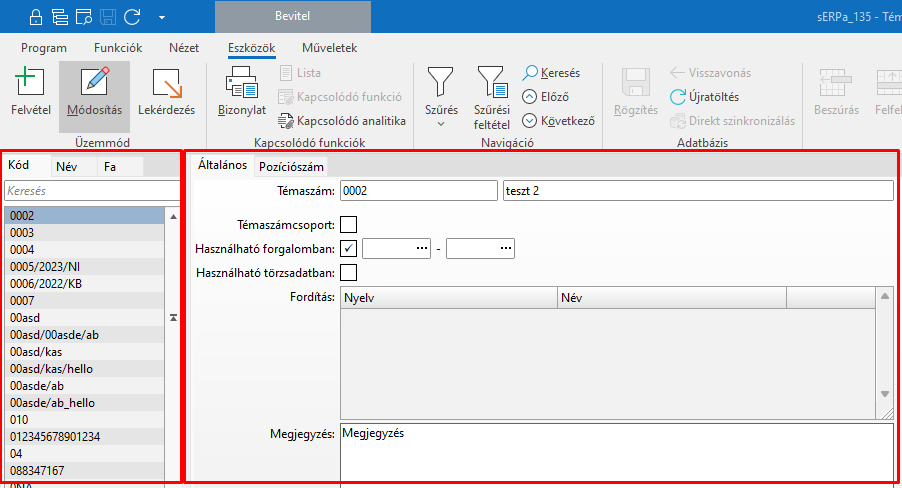Screen dimensions: 902x488
Task: Select list row 0003
Action: coord(85,232)
